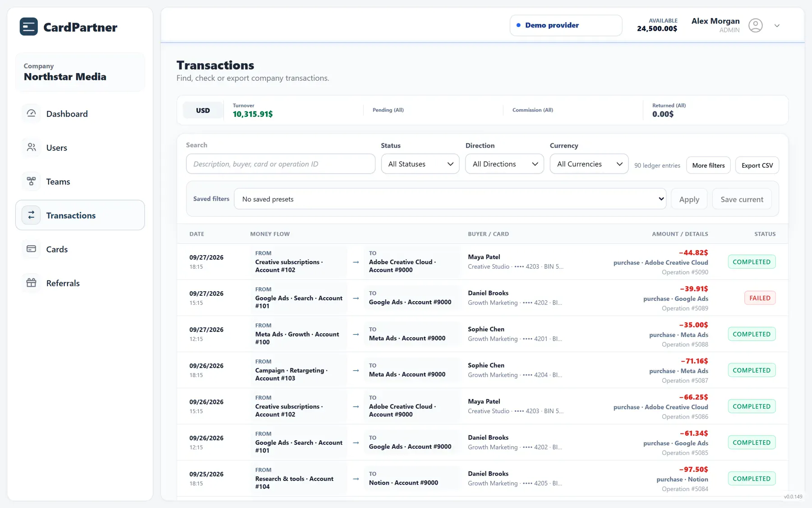The image size is (812, 508).
Task: Click the Users people icon
Action: click(31, 147)
